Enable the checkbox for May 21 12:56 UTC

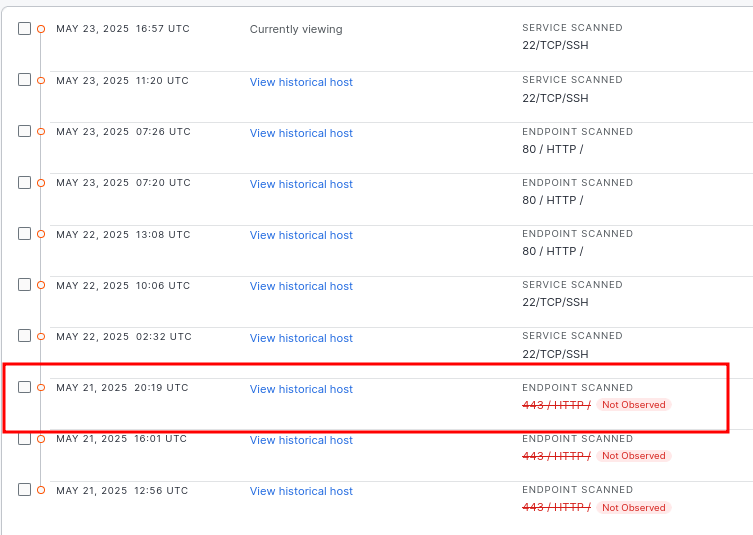pyautogui.click(x=25, y=489)
